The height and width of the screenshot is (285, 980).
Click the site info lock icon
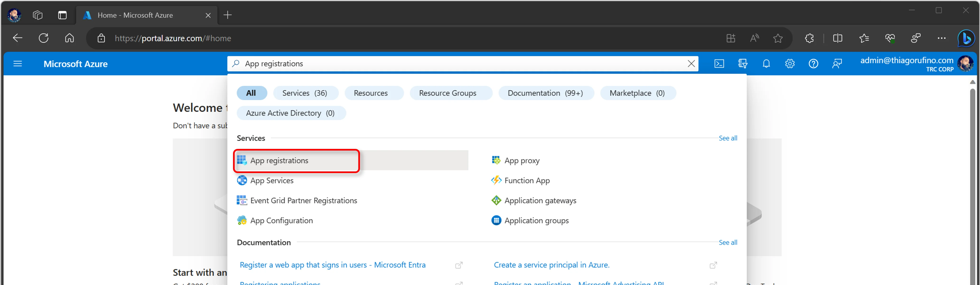tap(101, 38)
